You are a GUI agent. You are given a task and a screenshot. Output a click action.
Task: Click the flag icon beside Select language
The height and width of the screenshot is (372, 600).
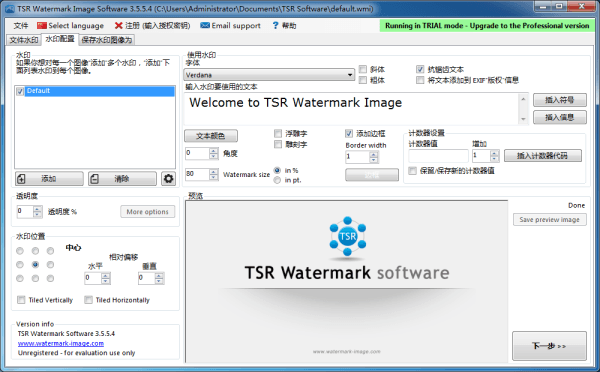[x=41, y=25]
